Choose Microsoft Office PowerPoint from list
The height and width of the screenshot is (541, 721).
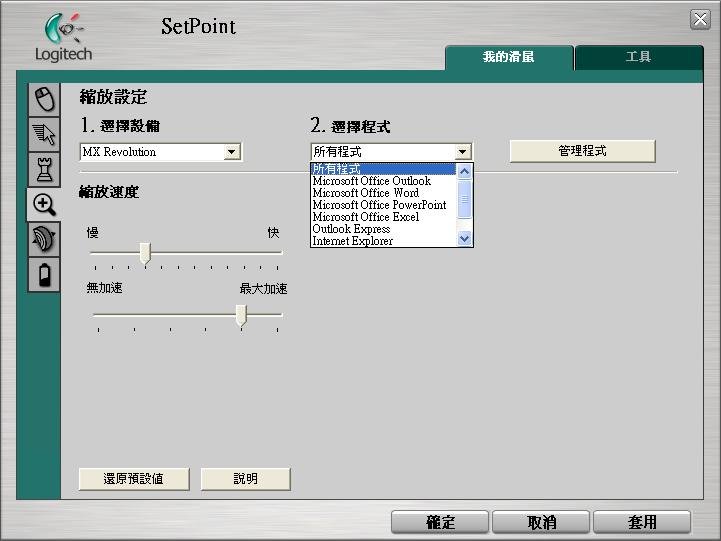click(x=383, y=205)
